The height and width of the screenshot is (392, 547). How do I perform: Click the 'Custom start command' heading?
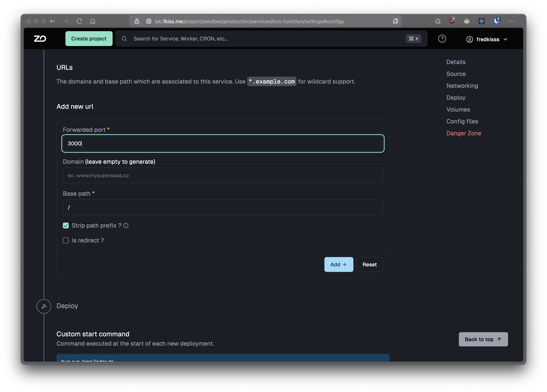click(93, 334)
